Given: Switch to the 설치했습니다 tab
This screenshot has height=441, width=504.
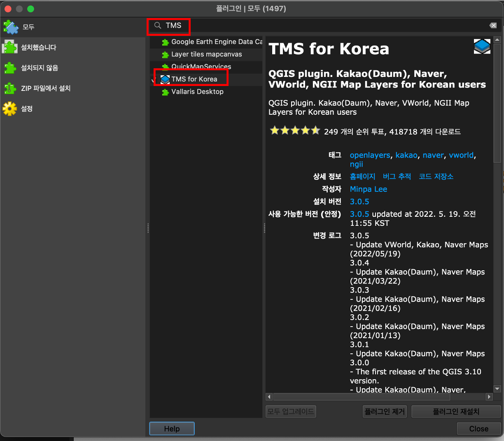Looking at the screenshot, I should click(x=72, y=47).
